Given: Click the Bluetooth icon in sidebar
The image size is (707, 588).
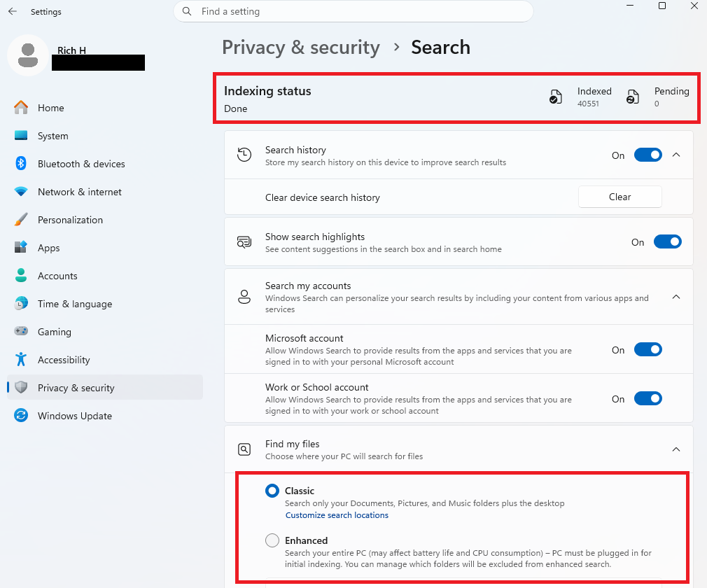Looking at the screenshot, I should click(x=21, y=163).
